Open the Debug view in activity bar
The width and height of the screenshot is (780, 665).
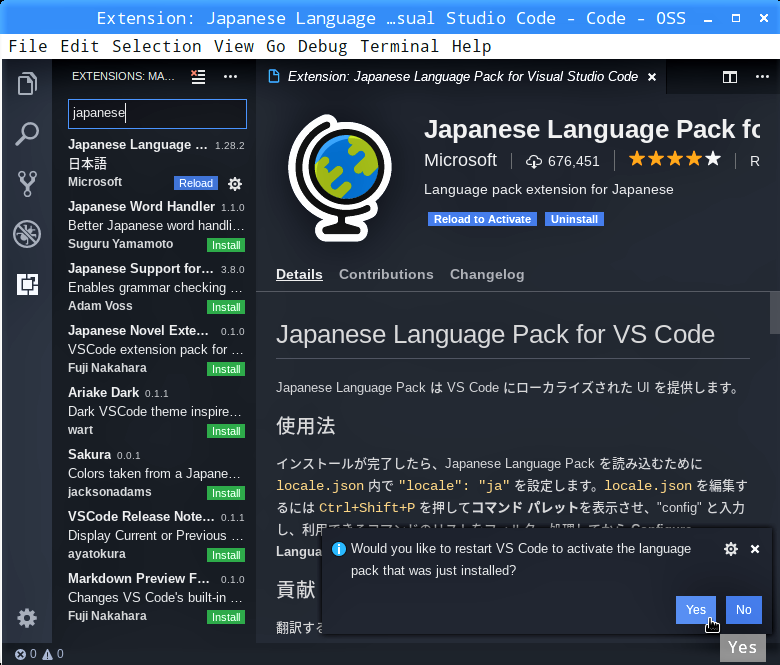click(x=27, y=234)
